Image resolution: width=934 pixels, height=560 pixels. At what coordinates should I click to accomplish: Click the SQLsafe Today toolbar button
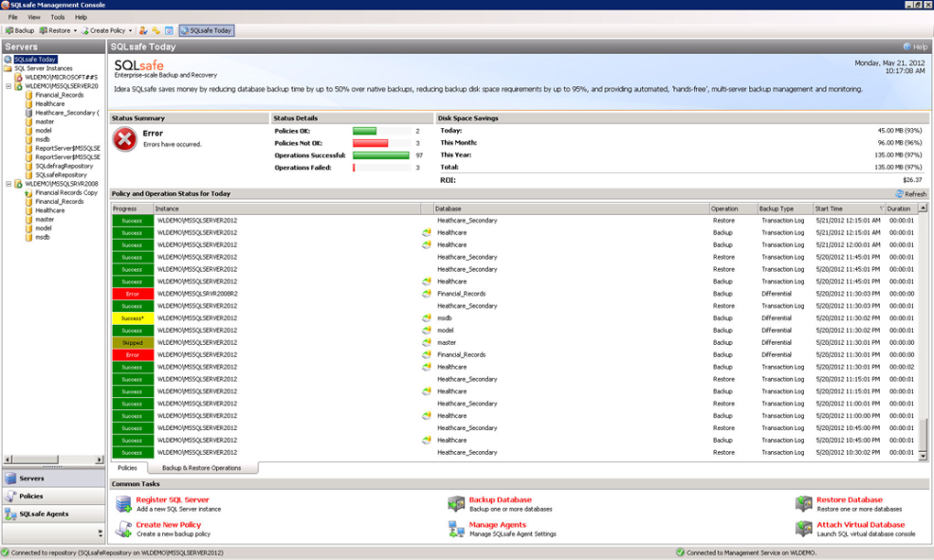tap(206, 30)
